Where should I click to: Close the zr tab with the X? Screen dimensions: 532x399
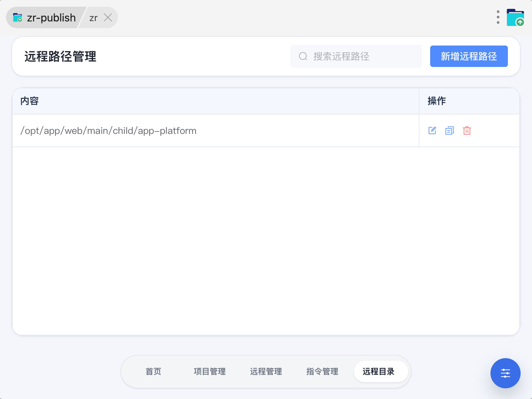coord(108,17)
